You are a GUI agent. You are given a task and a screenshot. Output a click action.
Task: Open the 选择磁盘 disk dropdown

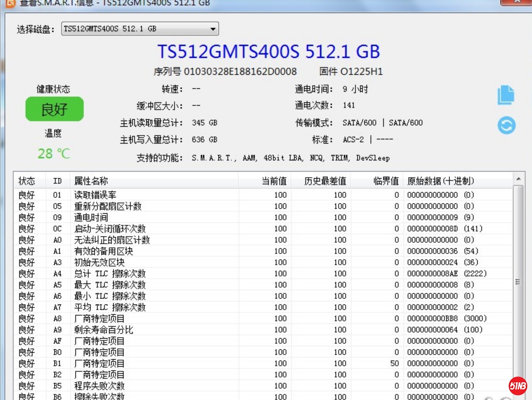click(x=140, y=29)
